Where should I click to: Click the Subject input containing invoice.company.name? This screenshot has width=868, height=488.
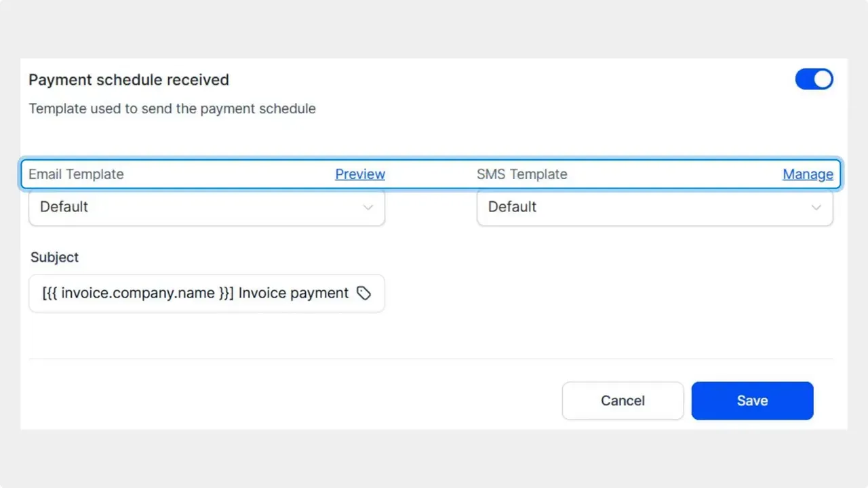(x=190, y=293)
